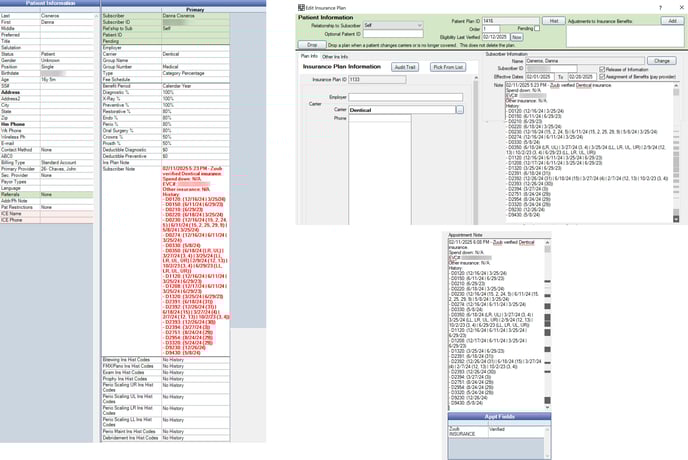Switch to the Other Ins Info tab
Image resolution: width=688 pixels, height=460 pixels.
pos(335,57)
